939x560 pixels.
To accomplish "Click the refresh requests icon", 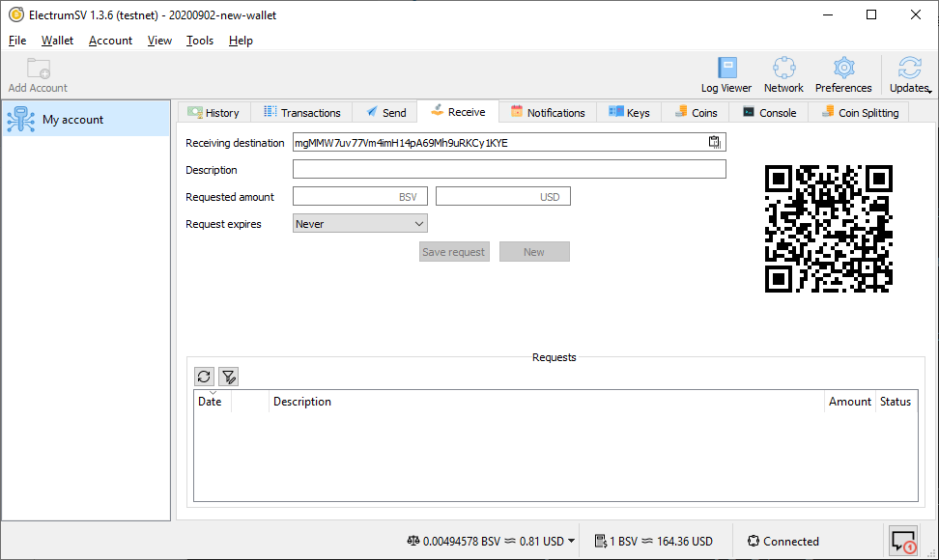I will click(204, 377).
